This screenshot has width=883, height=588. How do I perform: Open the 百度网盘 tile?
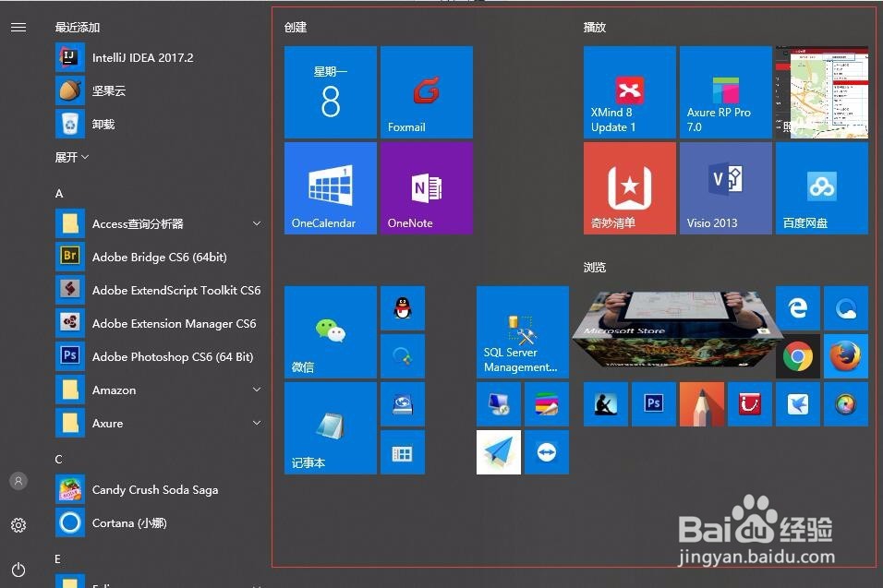pyautogui.click(x=822, y=188)
